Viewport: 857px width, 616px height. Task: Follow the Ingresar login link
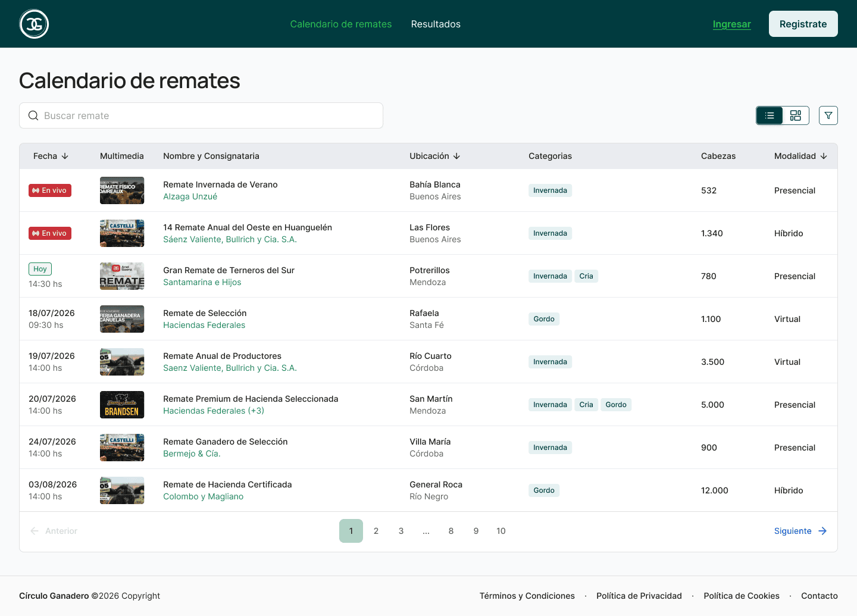pyautogui.click(x=732, y=24)
